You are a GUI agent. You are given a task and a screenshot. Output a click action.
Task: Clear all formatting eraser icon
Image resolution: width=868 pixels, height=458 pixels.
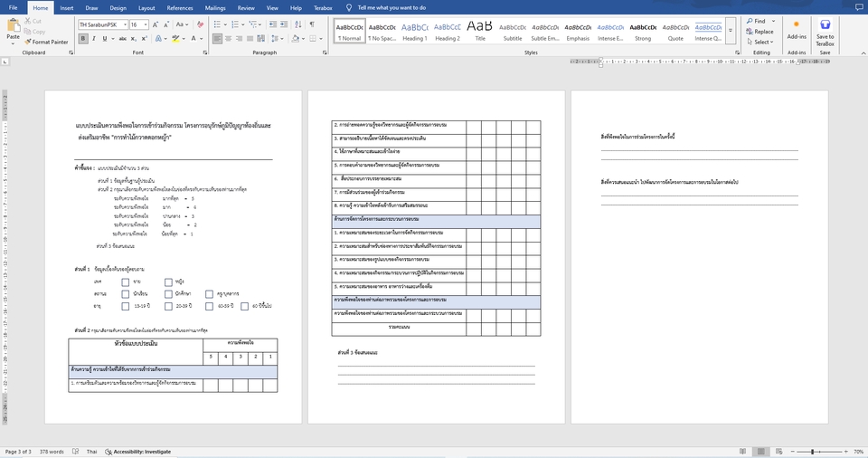tap(200, 24)
